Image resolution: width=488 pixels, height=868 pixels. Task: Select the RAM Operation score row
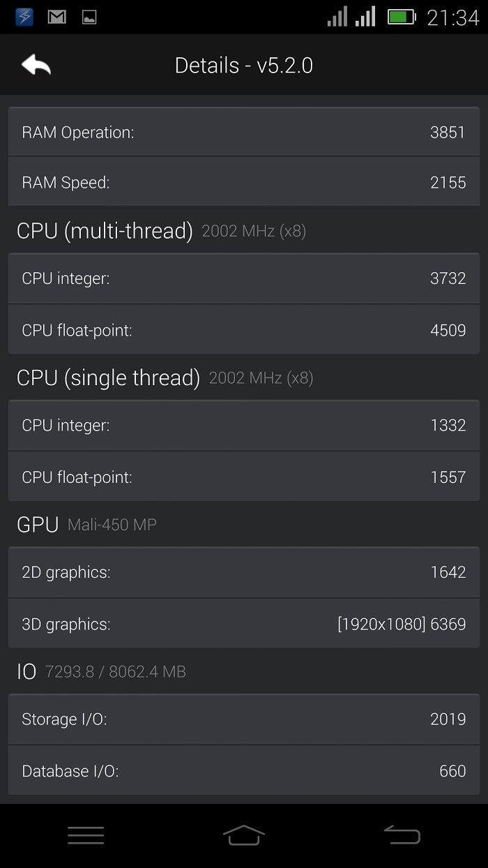point(244,132)
